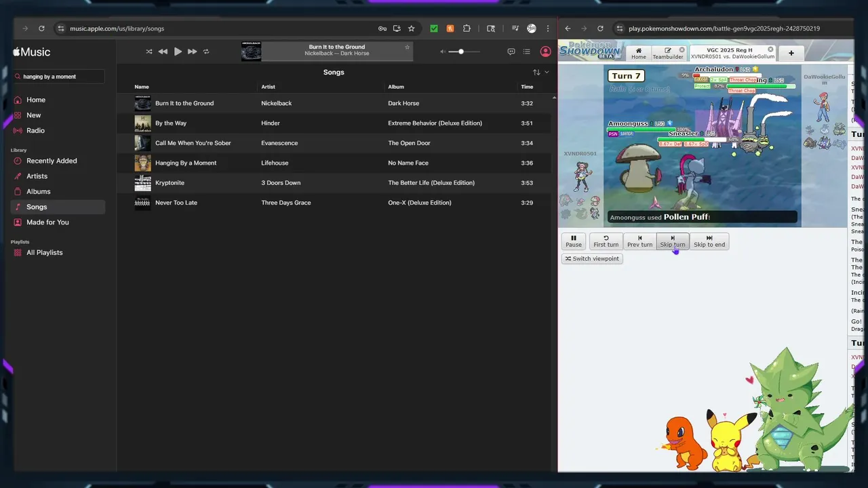Click the now-playing Nickelback album thumbnail
Viewport: 868px width, 488px height.
coord(251,52)
